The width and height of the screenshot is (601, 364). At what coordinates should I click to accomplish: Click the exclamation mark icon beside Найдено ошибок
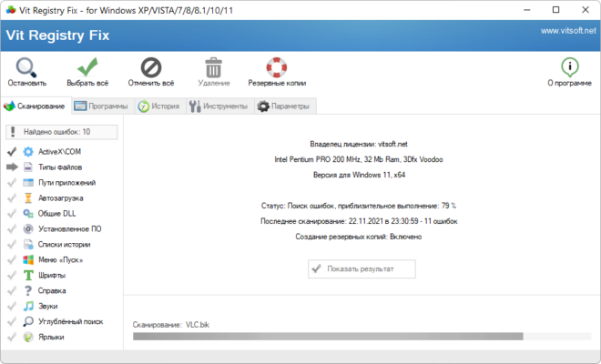tap(13, 132)
